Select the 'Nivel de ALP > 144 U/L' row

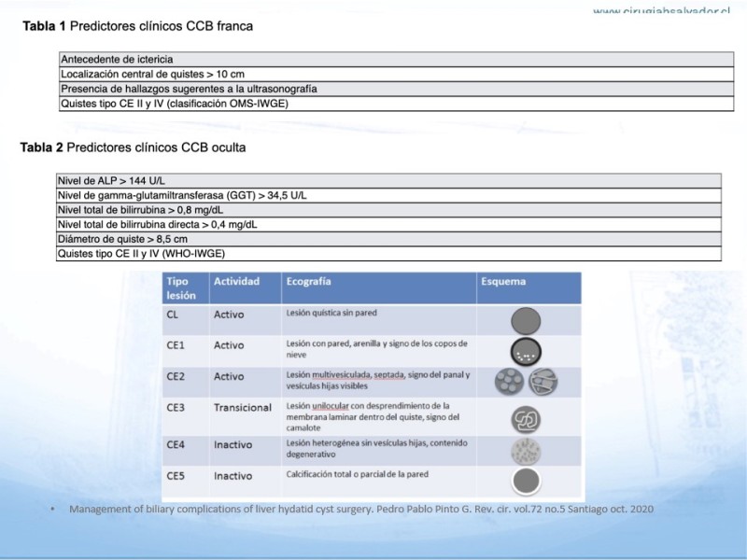click(x=113, y=180)
